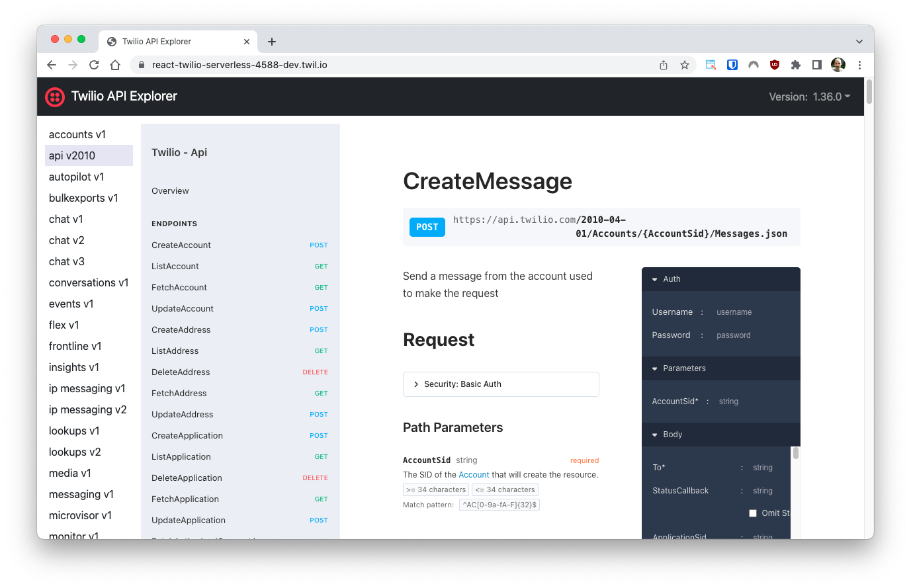Open new tab with plus icon

[272, 42]
